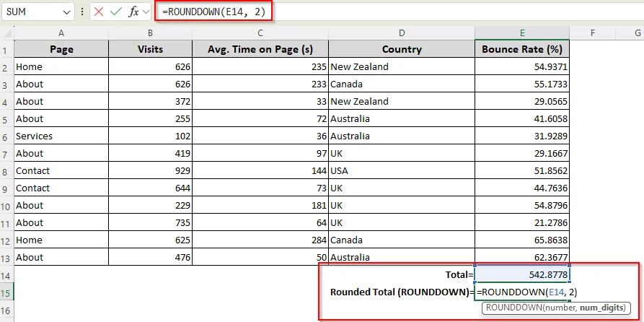Select the cell with time 235
This screenshot has width=644, height=322.
tap(260, 66)
